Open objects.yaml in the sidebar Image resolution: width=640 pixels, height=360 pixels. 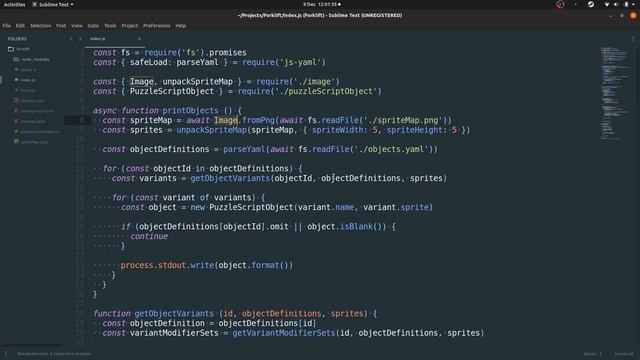pos(33,100)
